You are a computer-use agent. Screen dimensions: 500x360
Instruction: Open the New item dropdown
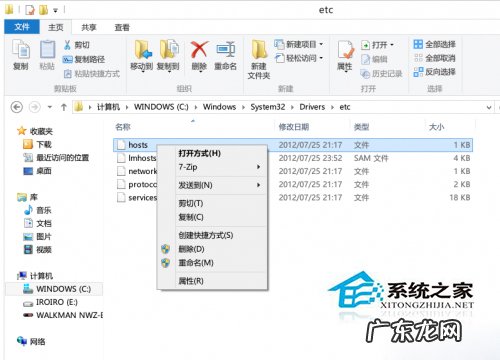(321, 44)
